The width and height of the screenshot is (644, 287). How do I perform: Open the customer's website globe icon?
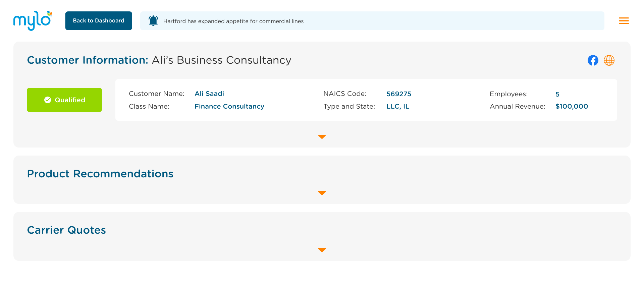tap(609, 60)
